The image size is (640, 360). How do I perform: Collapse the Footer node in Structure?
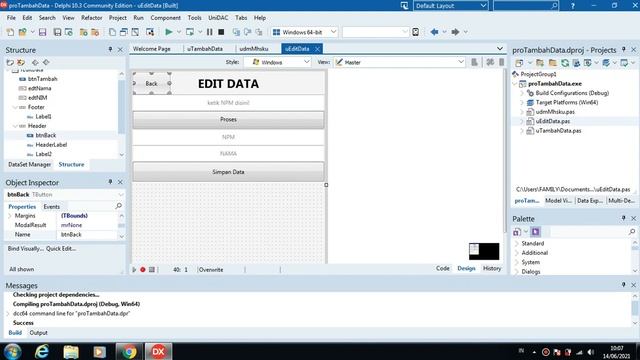pyautogui.click(x=15, y=107)
